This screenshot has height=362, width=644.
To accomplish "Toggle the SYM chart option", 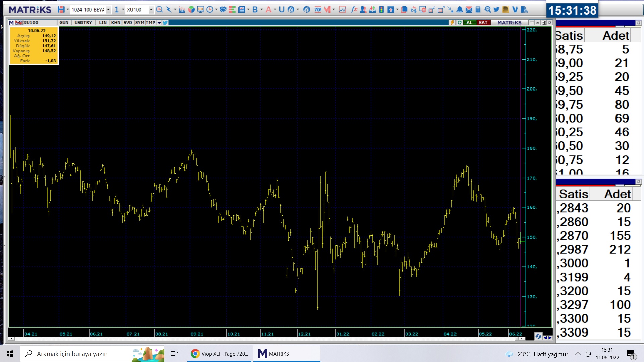I will pos(140,23).
